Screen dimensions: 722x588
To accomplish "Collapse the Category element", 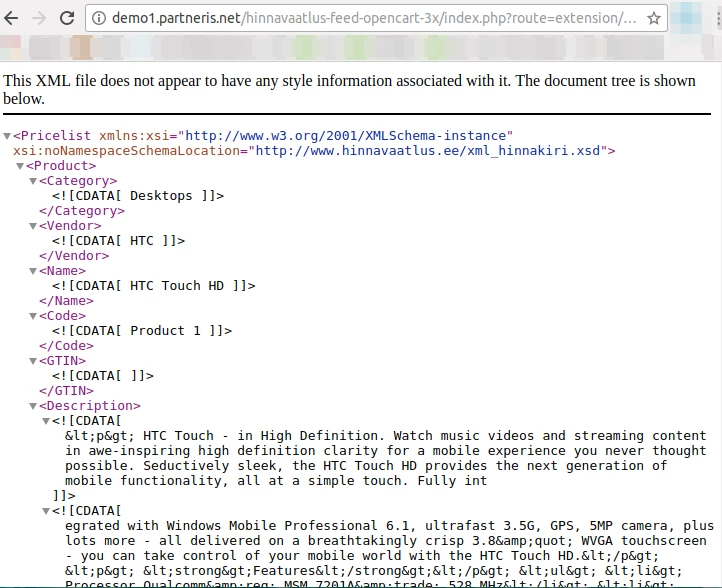I will [x=33, y=181].
